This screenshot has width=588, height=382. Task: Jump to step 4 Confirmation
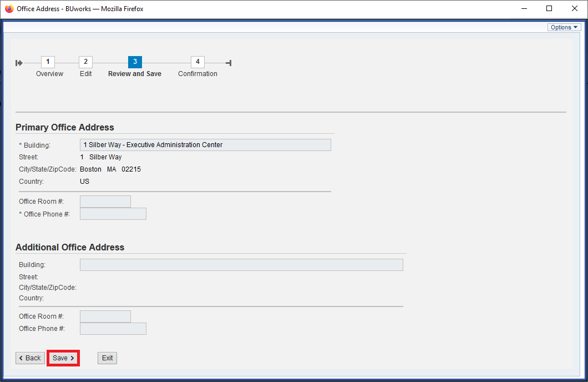click(x=197, y=62)
